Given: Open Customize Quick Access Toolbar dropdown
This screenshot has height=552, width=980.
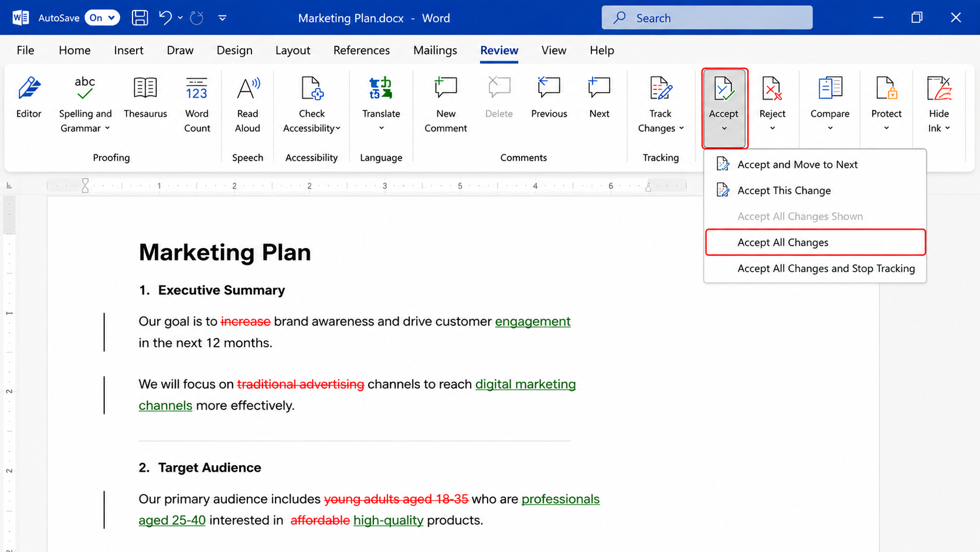Looking at the screenshot, I should 222,18.
